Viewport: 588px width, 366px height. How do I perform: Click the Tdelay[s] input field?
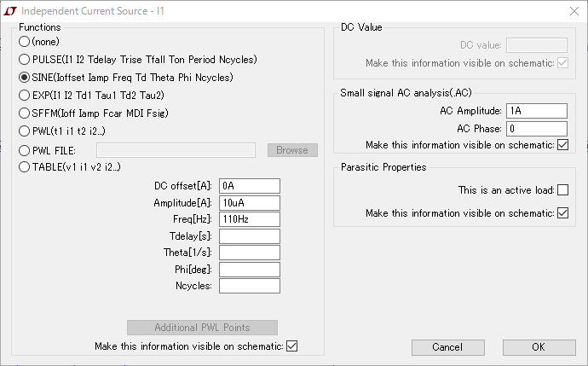(249, 235)
